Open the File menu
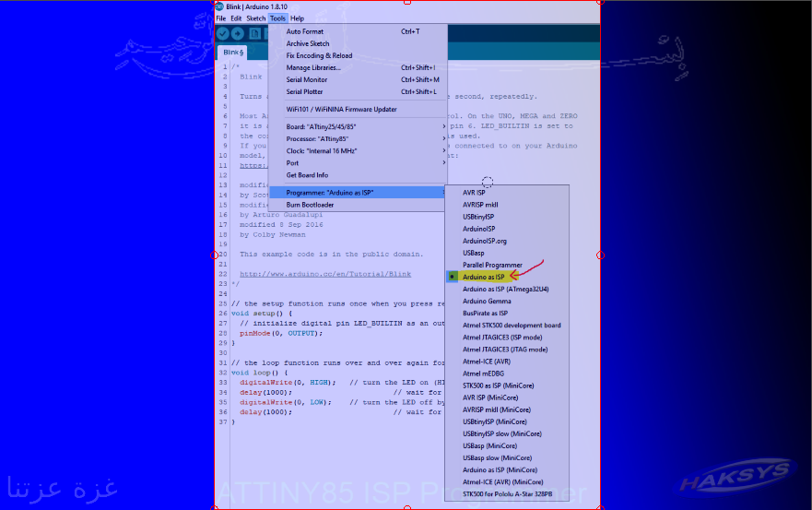 pyautogui.click(x=221, y=18)
